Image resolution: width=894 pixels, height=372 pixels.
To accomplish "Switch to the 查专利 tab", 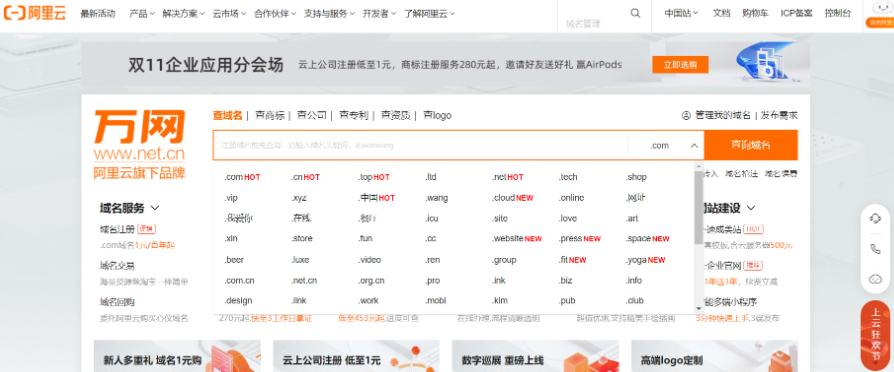I will click(353, 115).
